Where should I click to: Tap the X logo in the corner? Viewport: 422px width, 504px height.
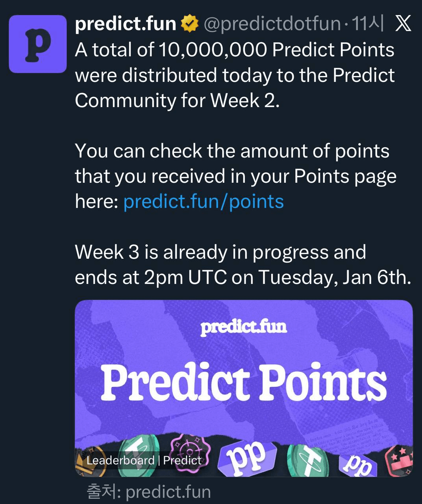403,24
